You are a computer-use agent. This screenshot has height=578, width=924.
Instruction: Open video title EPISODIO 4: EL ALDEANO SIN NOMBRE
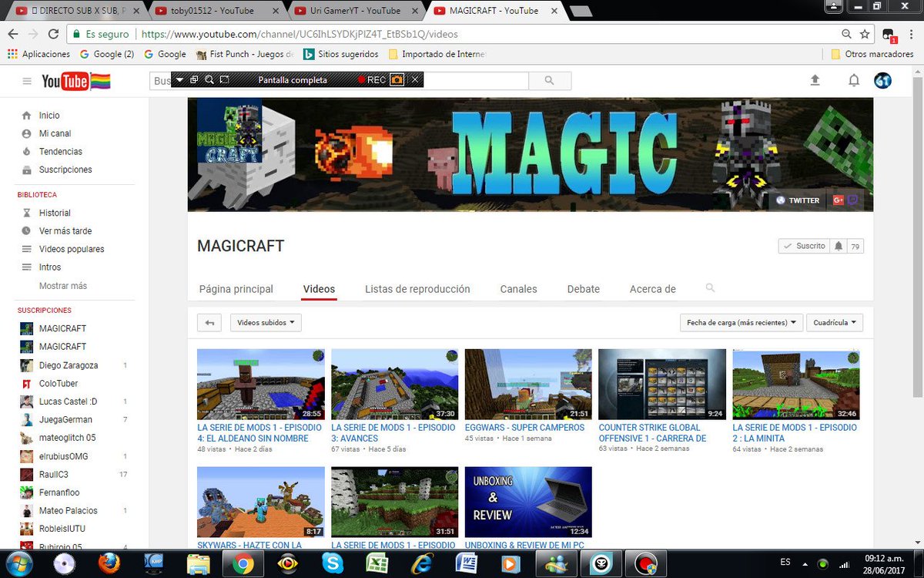[x=259, y=432]
